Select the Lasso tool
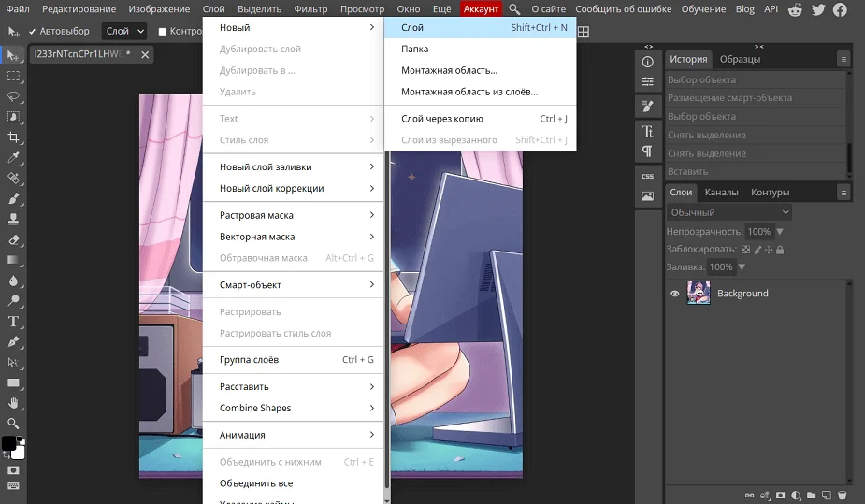This screenshot has width=865, height=504. 13,96
